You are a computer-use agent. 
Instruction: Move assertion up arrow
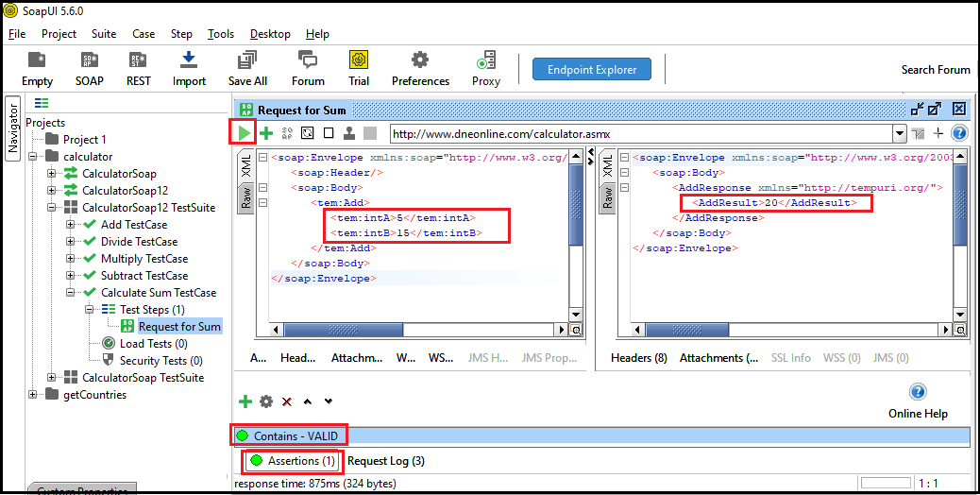[308, 401]
